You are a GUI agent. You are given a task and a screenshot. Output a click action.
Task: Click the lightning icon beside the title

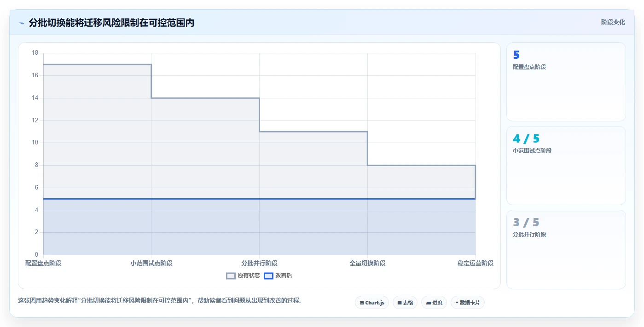22,23
